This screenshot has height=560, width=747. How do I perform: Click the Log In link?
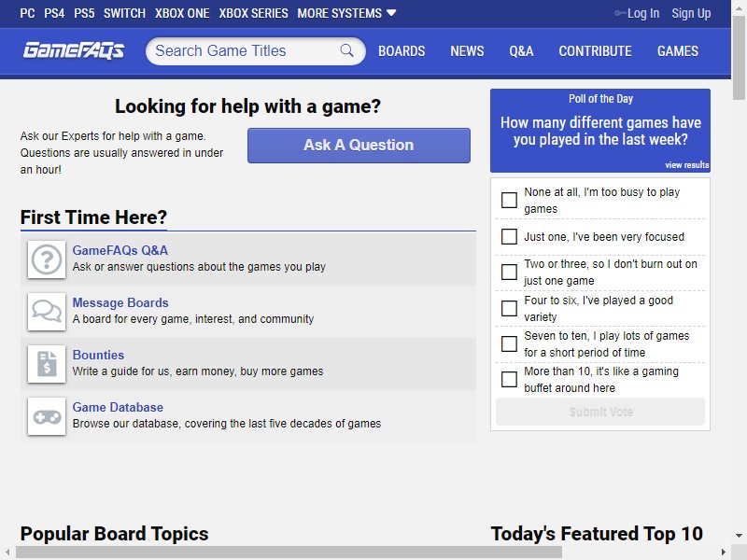point(643,13)
